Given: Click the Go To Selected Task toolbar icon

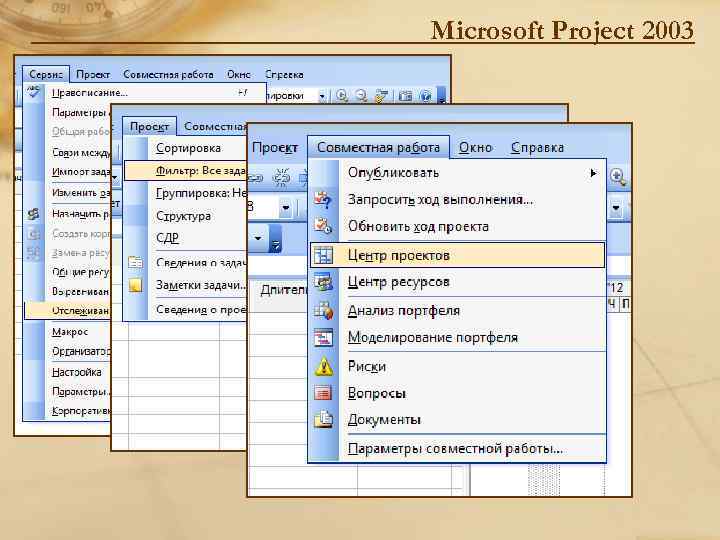Looking at the screenshot, I should tap(382, 96).
